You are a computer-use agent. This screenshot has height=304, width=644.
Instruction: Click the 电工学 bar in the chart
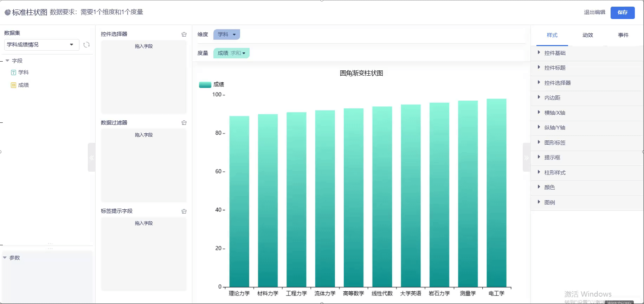click(x=496, y=193)
